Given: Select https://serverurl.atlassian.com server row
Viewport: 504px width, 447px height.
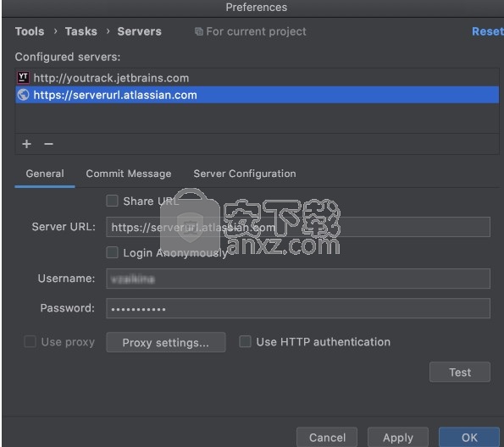Looking at the screenshot, I should coord(258,95).
